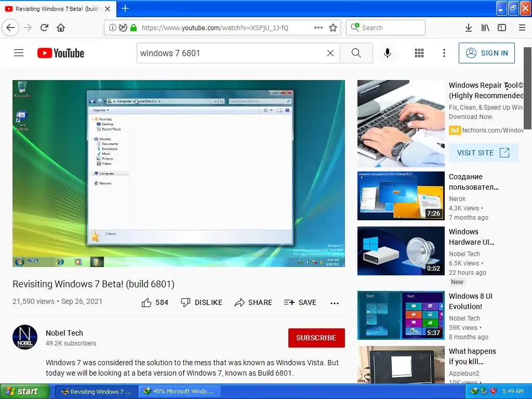This screenshot has height=399, width=532.
Task: Open techloris.com ad link
Action: point(493,130)
